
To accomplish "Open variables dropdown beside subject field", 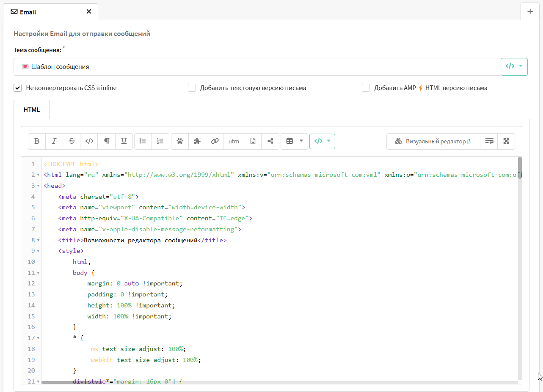I will (x=514, y=66).
